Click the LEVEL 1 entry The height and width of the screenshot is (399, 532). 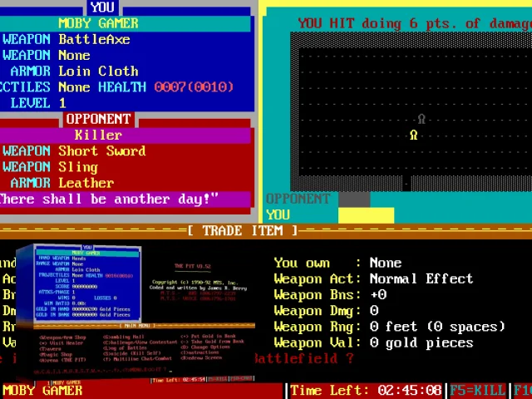(x=38, y=103)
